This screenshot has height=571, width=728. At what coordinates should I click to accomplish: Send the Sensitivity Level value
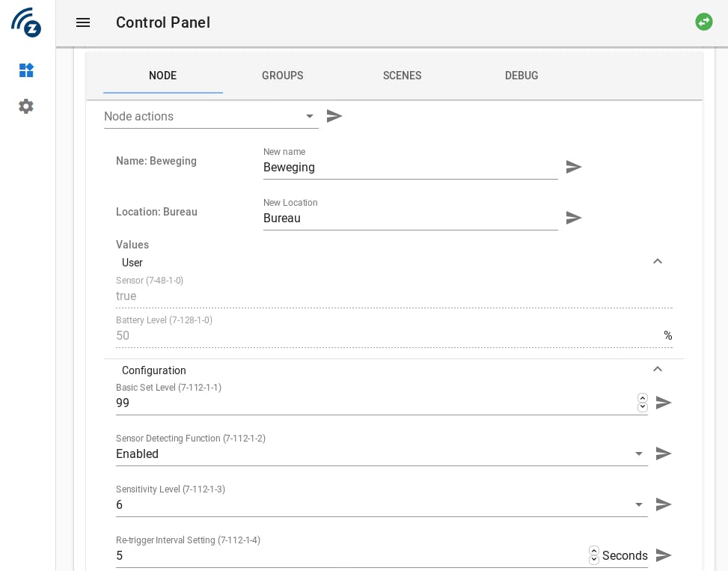point(664,504)
